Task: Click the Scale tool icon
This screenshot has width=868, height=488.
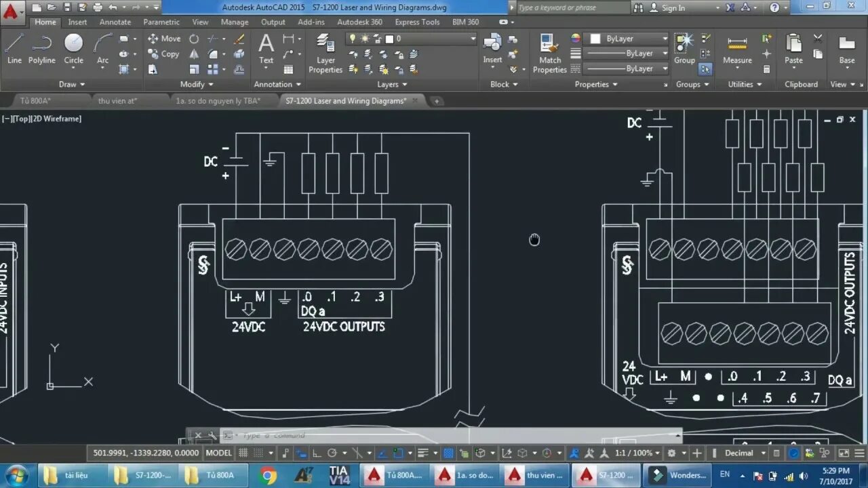Action: point(194,69)
